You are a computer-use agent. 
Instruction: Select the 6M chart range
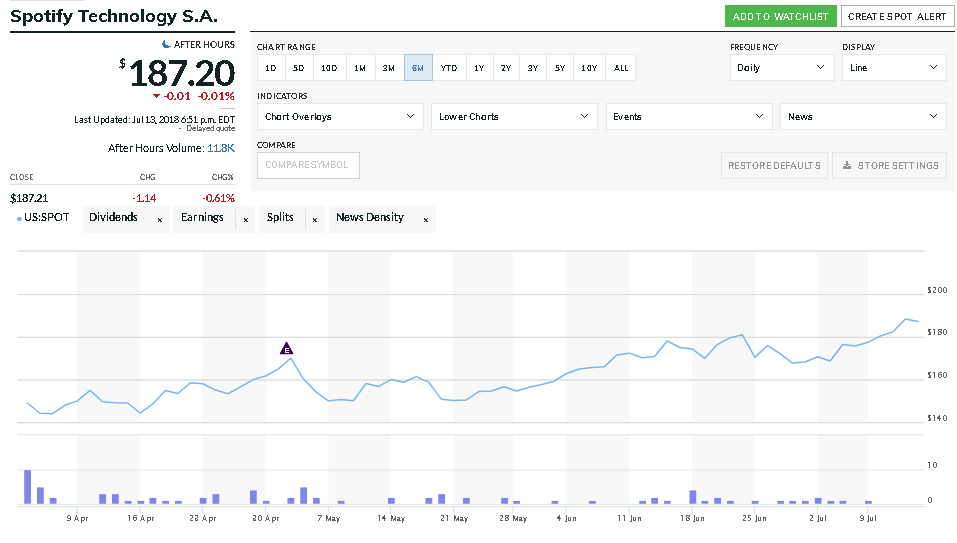pyautogui.click(x=418, y=68)
